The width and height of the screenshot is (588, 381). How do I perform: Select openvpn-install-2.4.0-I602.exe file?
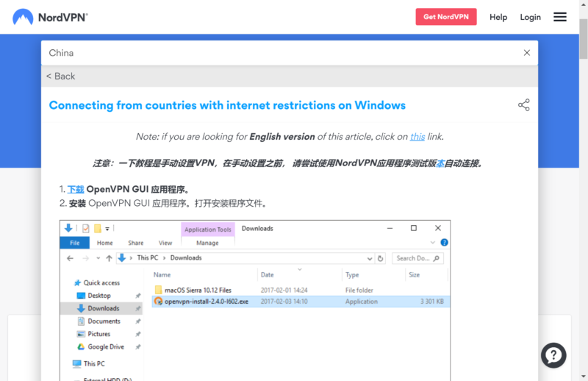point(207,302)
